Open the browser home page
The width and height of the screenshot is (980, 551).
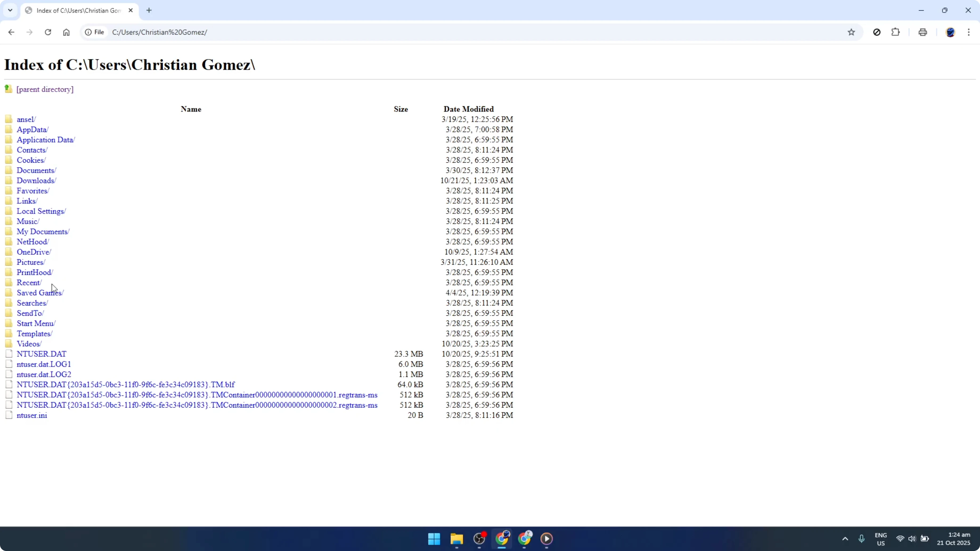pos(66,32)
